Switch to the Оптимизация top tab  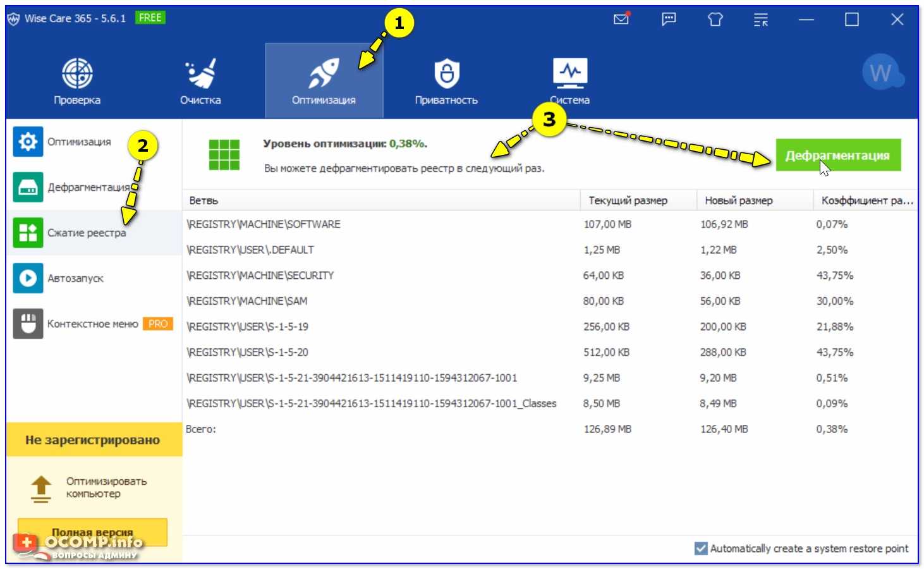pyautogui.click(x=324, y=81)
